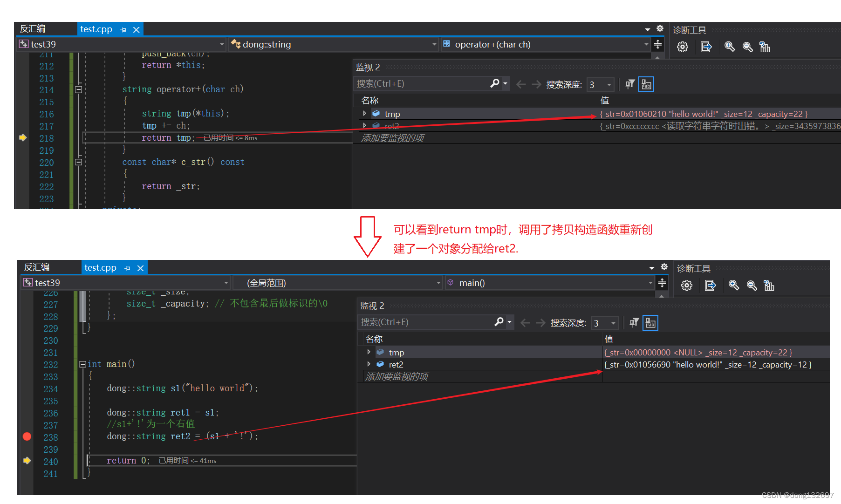
Task: Click watch search back arrow in lower window
Action: coord(526,323)
